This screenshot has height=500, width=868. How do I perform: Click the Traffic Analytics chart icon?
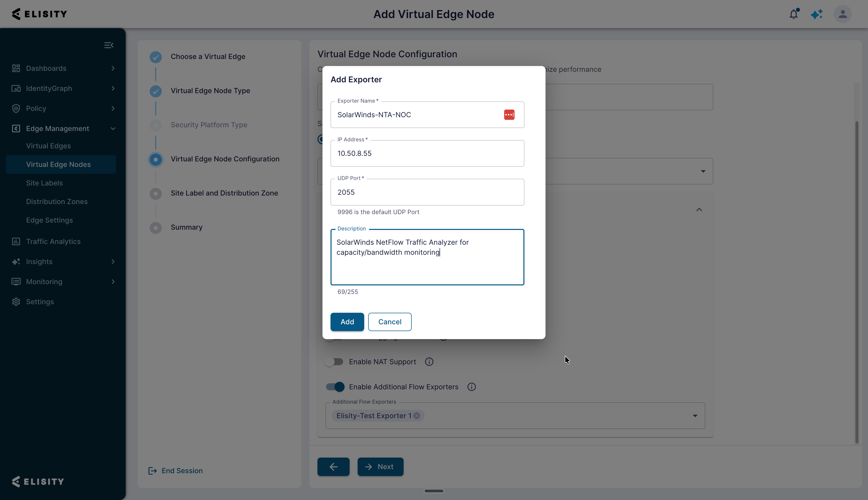(x=16, y=241)
